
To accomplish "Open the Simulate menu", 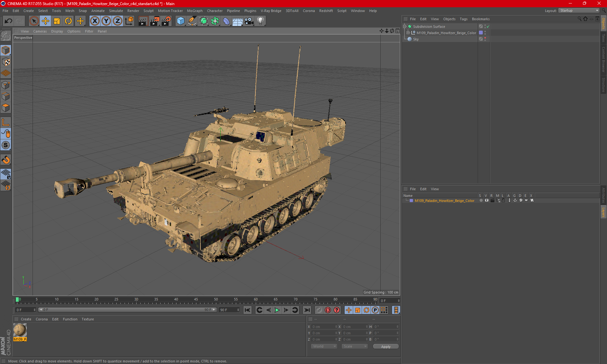I will coord(116,11).
